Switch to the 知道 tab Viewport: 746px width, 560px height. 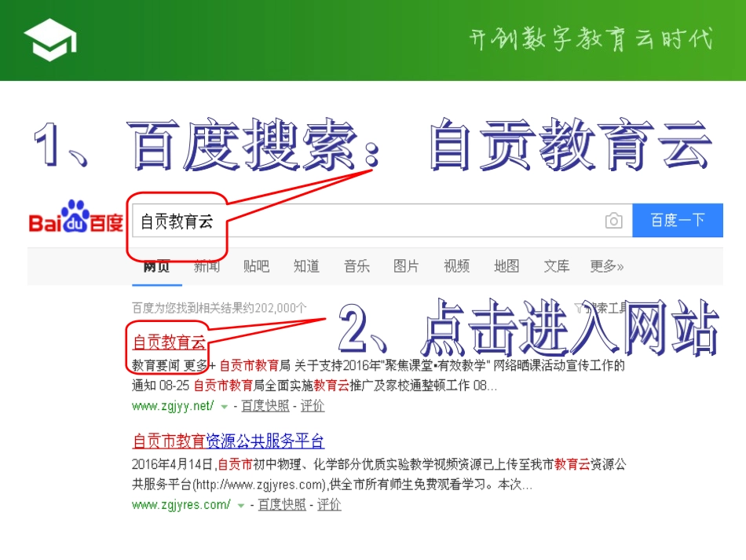point(306,266)
